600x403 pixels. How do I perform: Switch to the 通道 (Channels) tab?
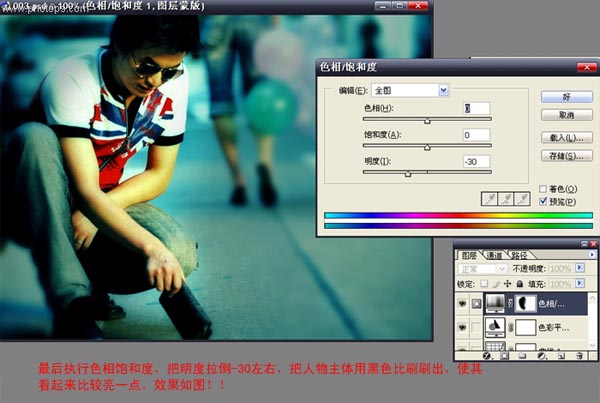pos(495,255)
